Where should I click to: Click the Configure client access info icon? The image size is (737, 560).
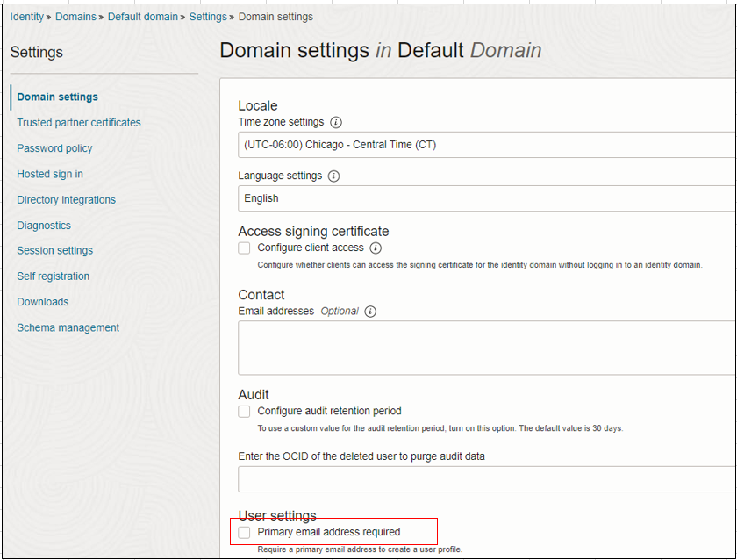tap(376, 248)
